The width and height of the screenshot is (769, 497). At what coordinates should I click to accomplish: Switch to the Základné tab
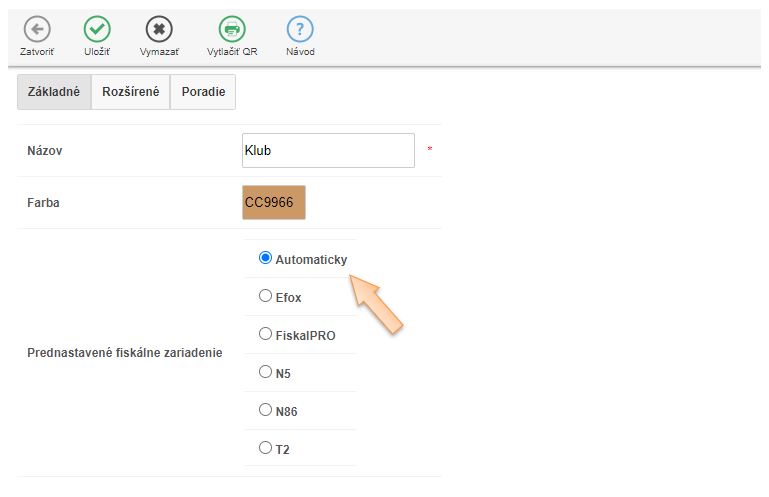(x=54, y=92)
